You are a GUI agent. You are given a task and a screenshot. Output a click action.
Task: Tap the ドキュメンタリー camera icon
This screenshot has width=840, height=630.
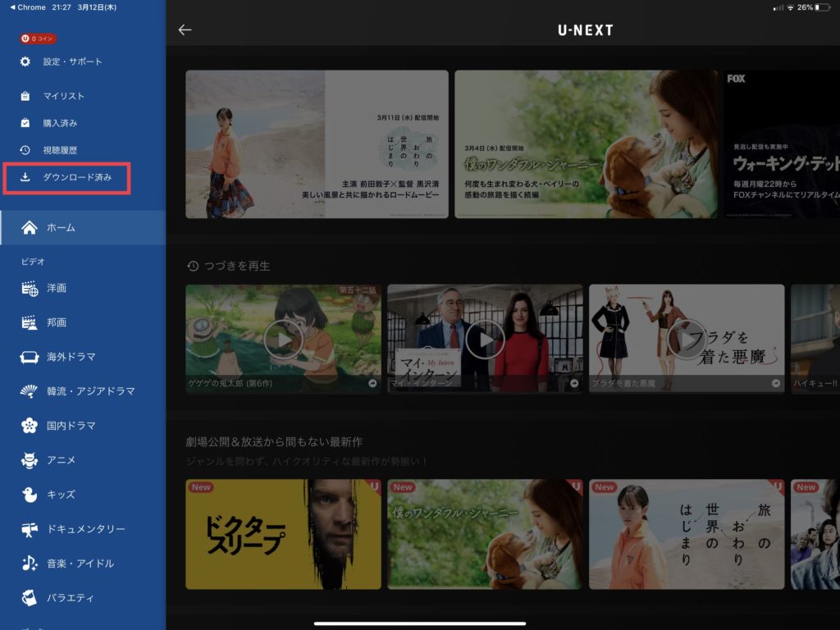(x=30, y=529)
